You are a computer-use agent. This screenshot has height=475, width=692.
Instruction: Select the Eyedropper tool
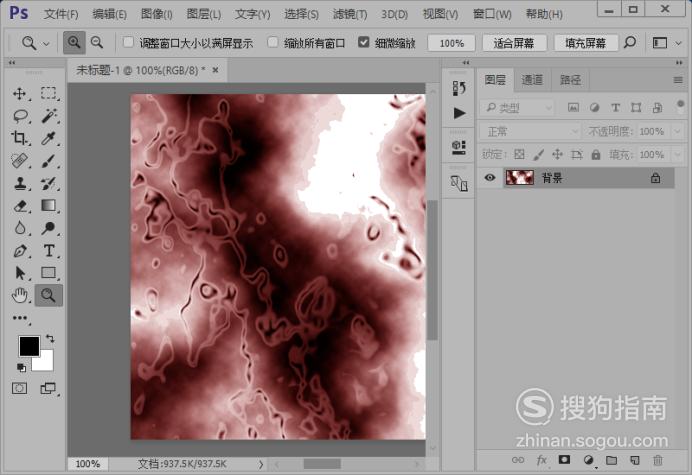coord(48,138)
